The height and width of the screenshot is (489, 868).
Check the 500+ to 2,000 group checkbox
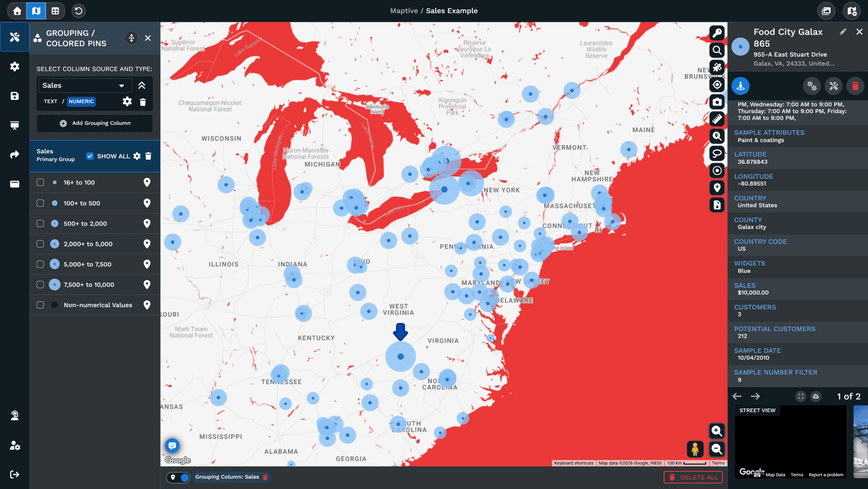coord(40,224)
